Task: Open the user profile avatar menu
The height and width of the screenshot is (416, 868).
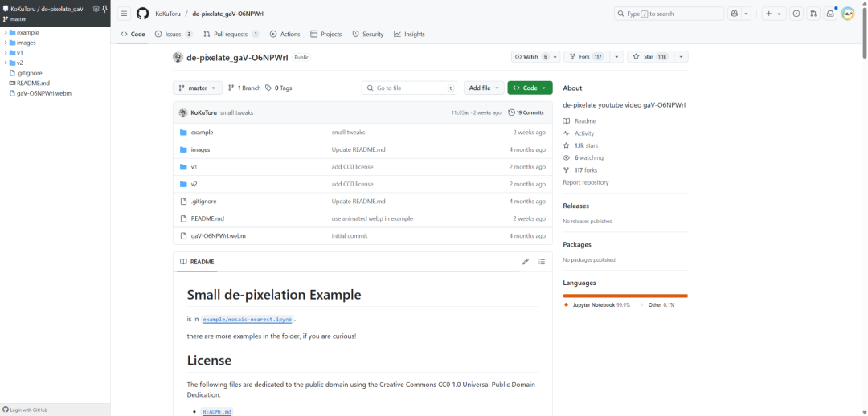Action: (x=848, y=14)
